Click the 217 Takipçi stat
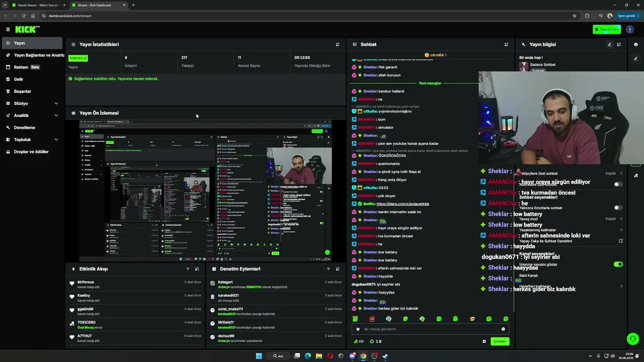Viewport: 644px width, 362px height. click(187, 61)
